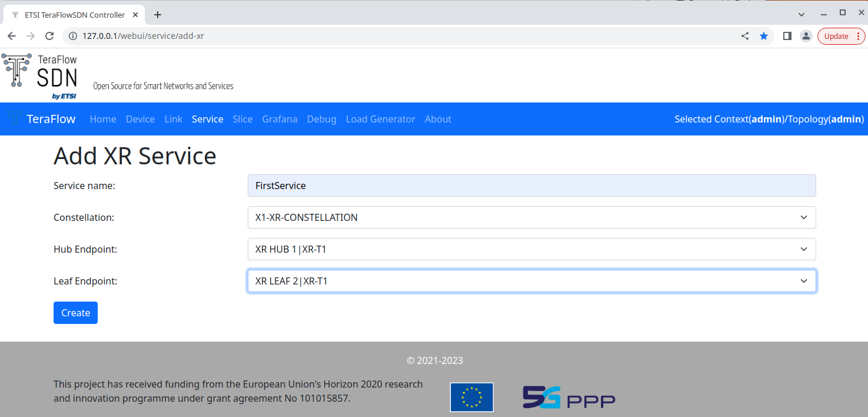This screenshot has height=417, width=868.
Task: Click the TeraFlow SDN logo in header
Action: [40, 75]
